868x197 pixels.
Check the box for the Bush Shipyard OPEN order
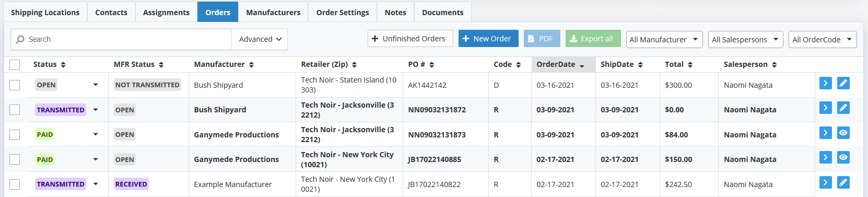[15, 85]
